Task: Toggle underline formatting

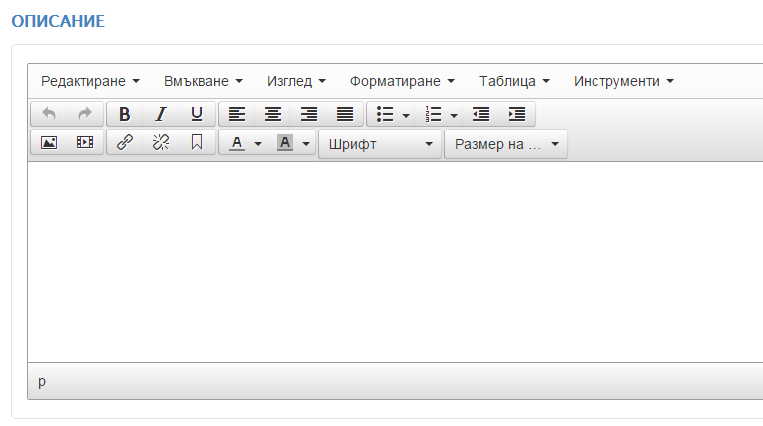Action: (197, 114)
